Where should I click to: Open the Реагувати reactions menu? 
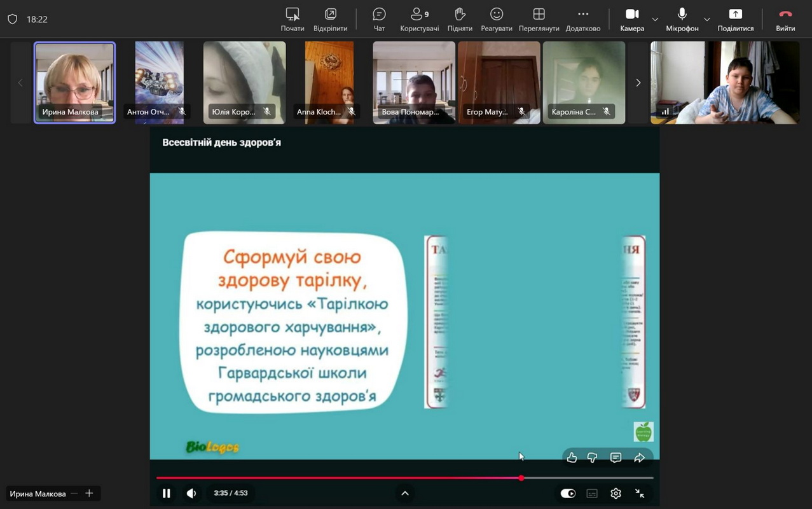click(x=497, y=19)
